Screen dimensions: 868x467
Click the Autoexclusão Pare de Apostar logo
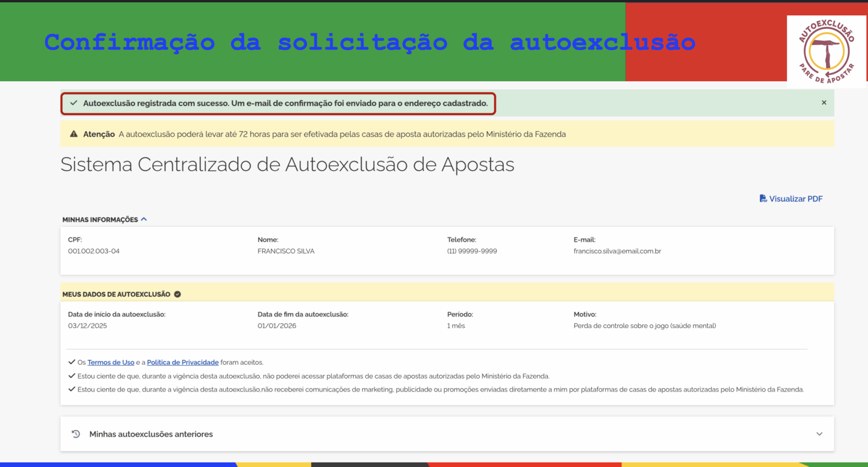pyautogui.click(x=826, y=51)
